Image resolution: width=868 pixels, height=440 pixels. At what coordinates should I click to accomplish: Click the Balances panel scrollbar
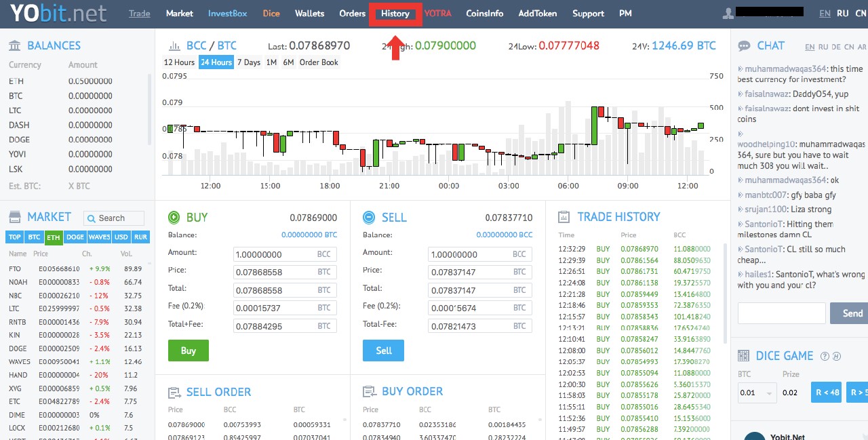point(150,108)
